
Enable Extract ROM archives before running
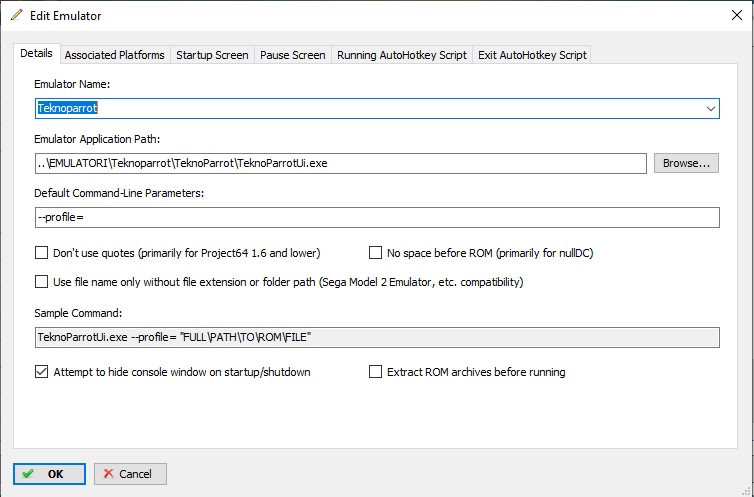click(375, 372)
